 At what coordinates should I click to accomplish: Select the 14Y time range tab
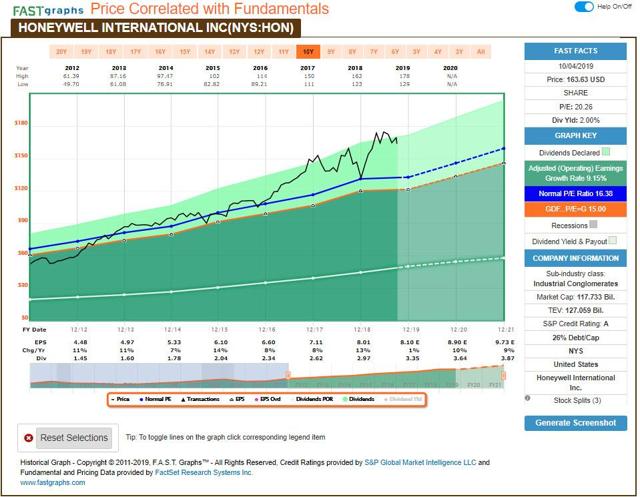pos(210,52)
